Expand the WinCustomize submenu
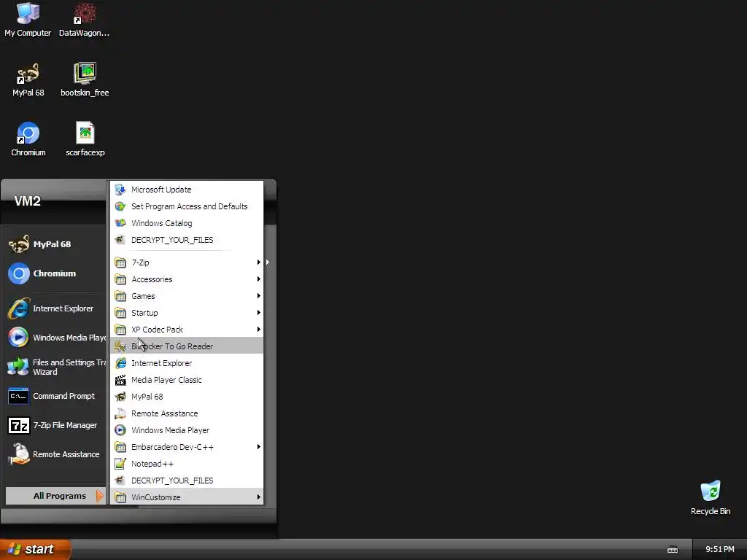Viewport: 747px width, 560px height. tap(187, 497)
